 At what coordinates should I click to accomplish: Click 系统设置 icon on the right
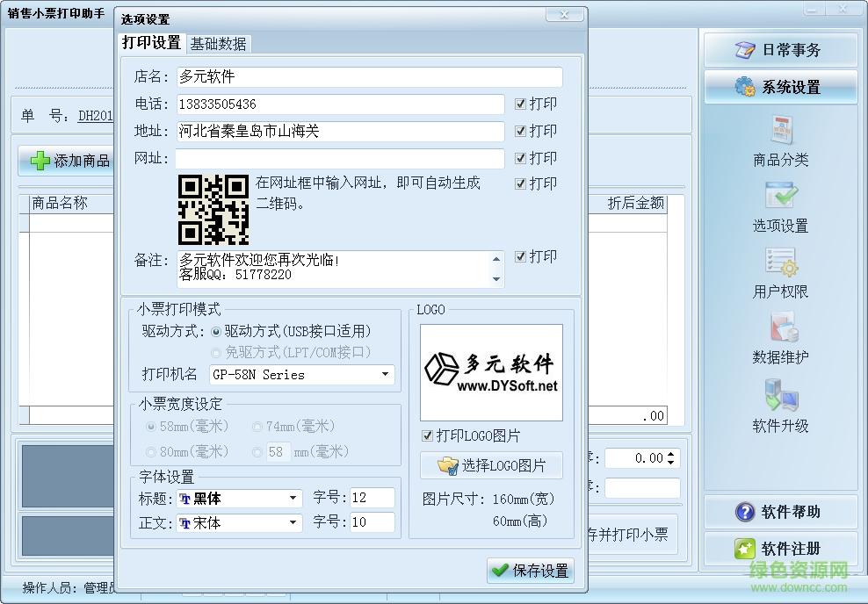point(780,88)
